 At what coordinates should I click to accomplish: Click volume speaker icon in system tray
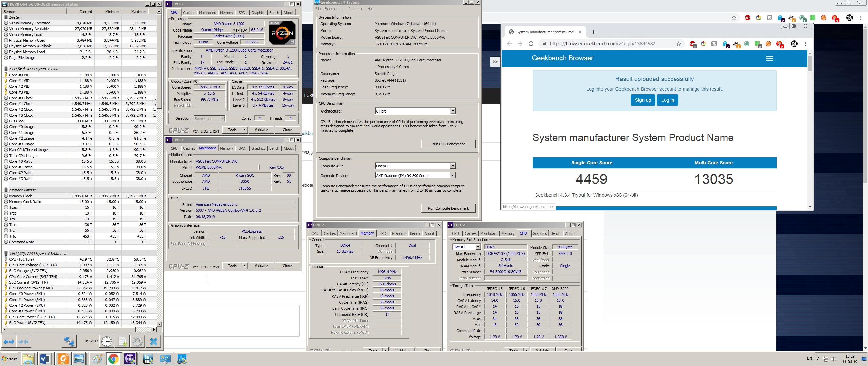click(x=834, y=359)
